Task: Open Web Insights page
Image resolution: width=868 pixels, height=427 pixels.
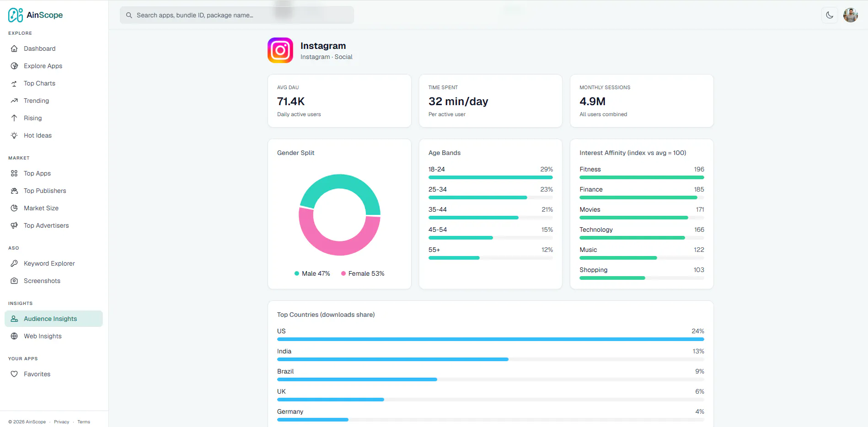Action: click(54, 336)
